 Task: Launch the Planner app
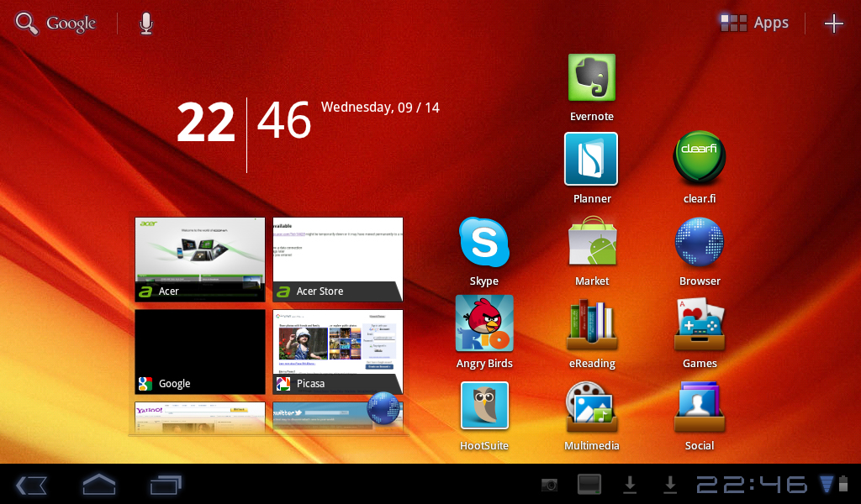coord(591,160)
